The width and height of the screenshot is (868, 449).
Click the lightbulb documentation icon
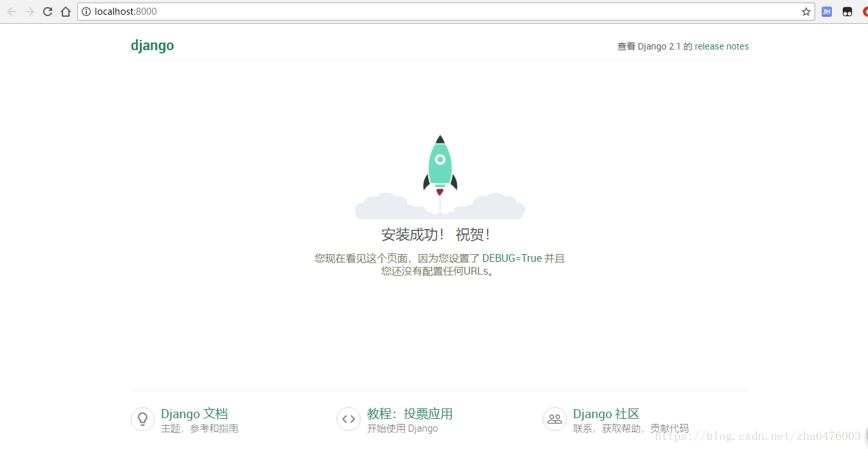coord(142,419)
